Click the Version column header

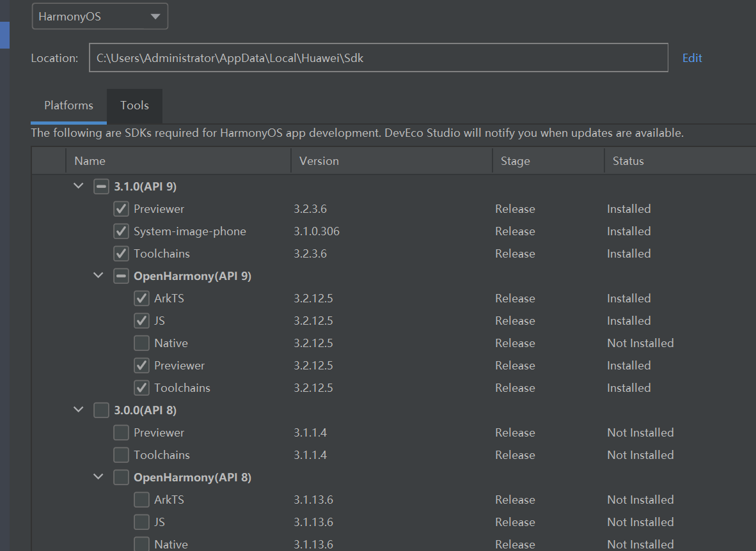pyautogui.click(x=391, y=161)
